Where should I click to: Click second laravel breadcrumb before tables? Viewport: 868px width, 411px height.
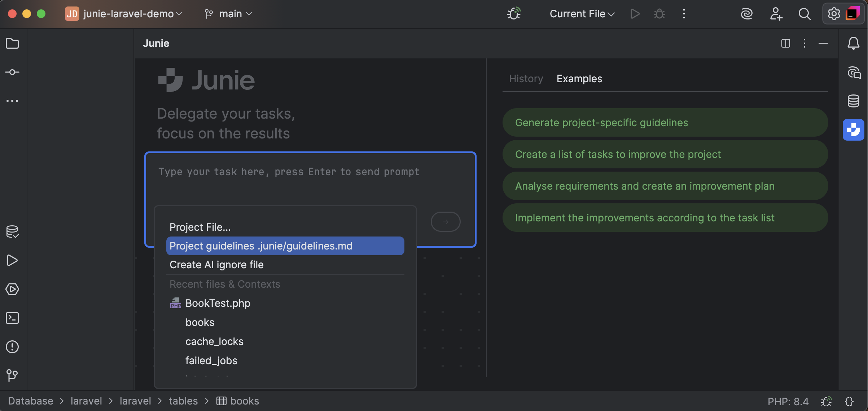[135, 401]
